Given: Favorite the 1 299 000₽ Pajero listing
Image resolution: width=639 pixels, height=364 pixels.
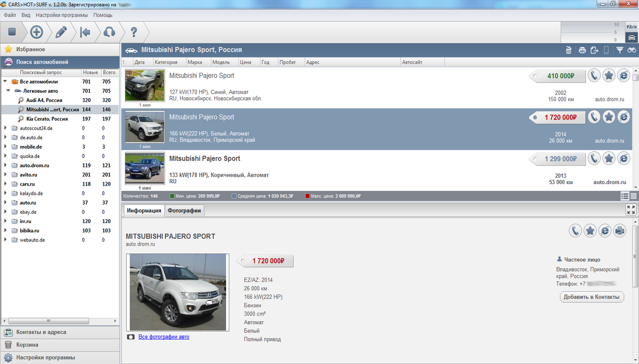Looking at the screenshot, I should [609, 159].
